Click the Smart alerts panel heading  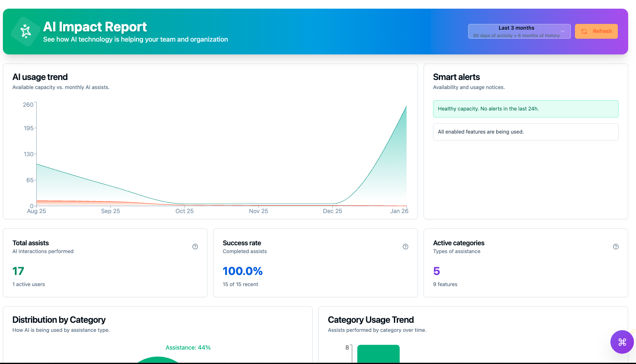click(x=456, y=77)
